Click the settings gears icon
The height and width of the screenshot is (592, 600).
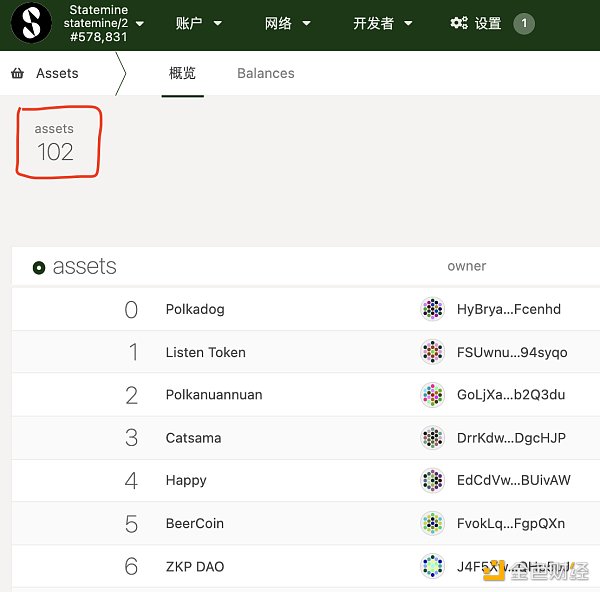tap(459, 23)
